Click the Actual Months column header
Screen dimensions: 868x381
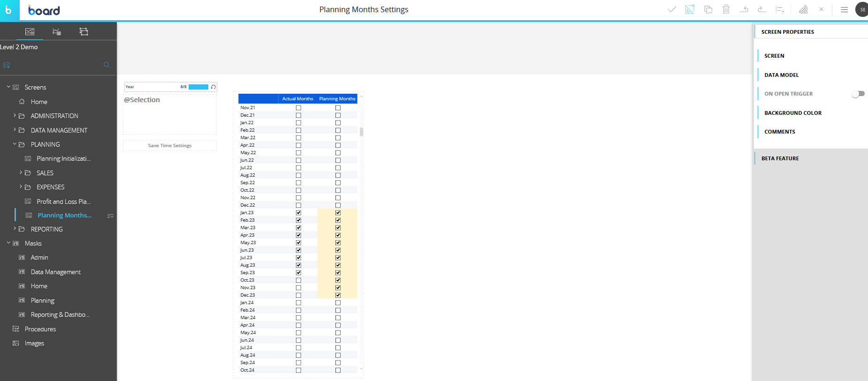tap(297, 99)
